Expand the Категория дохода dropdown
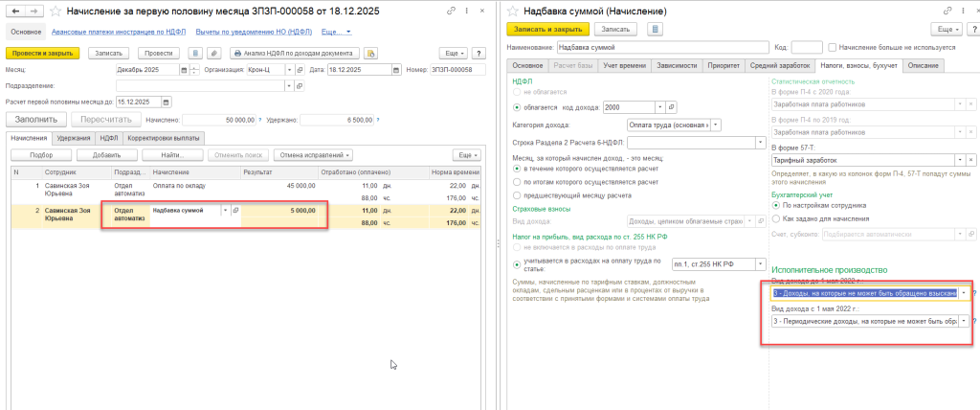Image resolution: width=980 pixels, height=410 pixels. 717,125
